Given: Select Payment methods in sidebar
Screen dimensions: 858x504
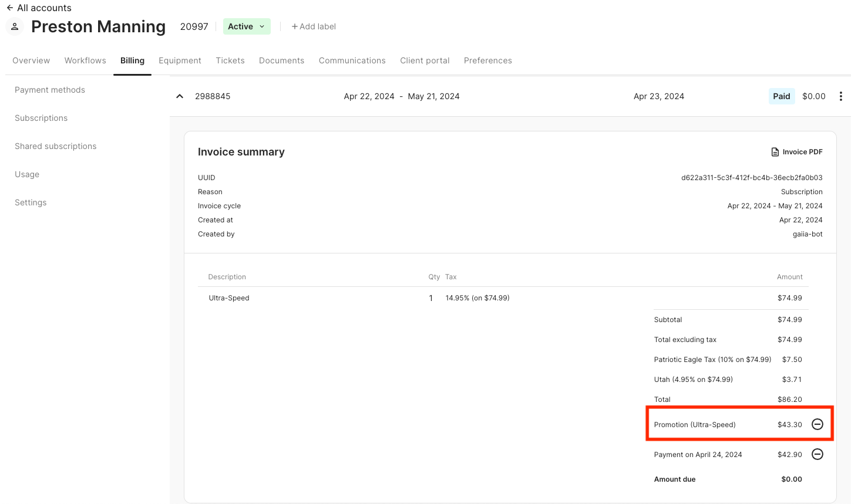Looking at the screenshot, I should [x=50, y=90].
